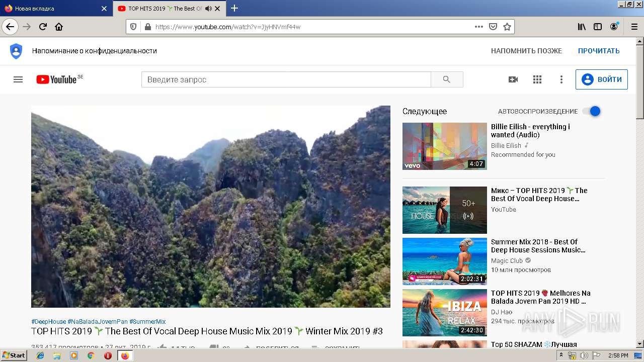Open YouTube settings three-dot menu

(x=561, y=79)
